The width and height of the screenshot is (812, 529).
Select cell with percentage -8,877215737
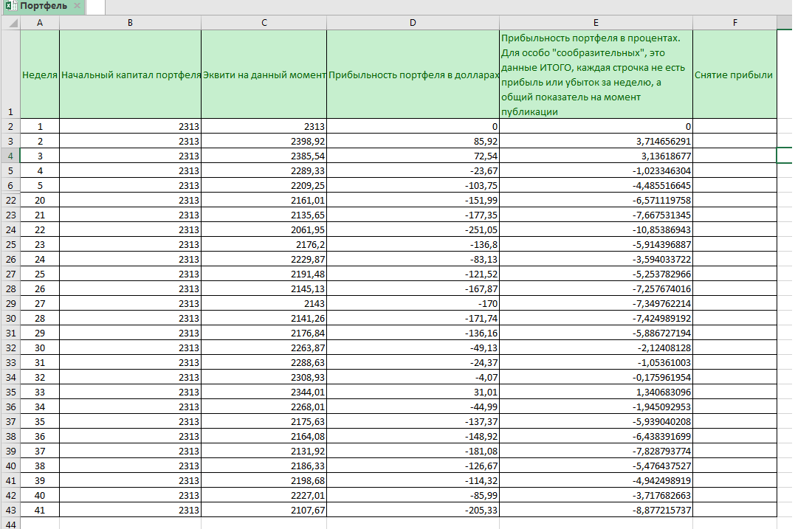pos(596,510)
